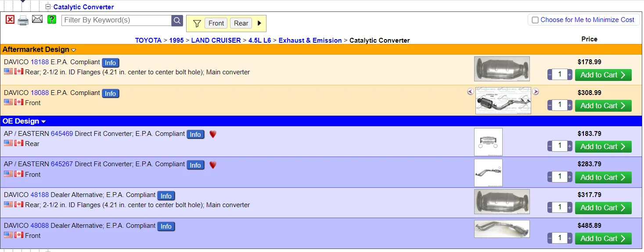The height and width of the screenshot is (252, 644).
Task: Show previous image for DAVICO 18088
Action: pos(471,91)
